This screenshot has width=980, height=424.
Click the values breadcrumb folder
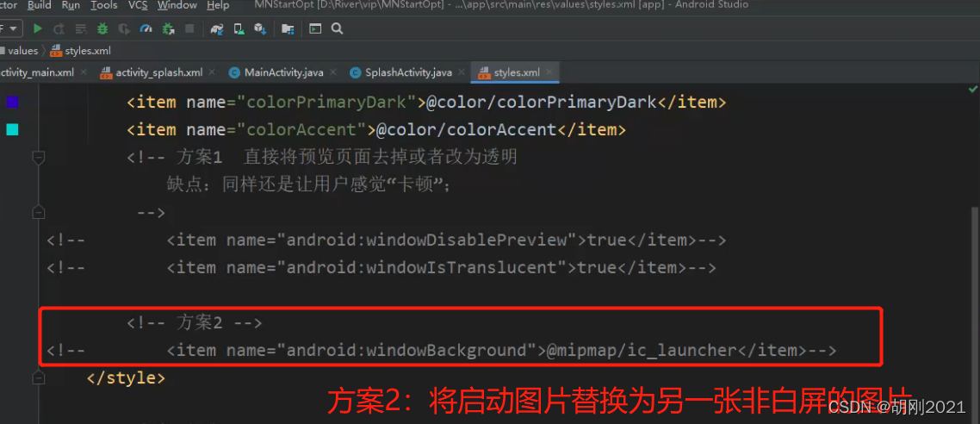(x=19, y=51)
